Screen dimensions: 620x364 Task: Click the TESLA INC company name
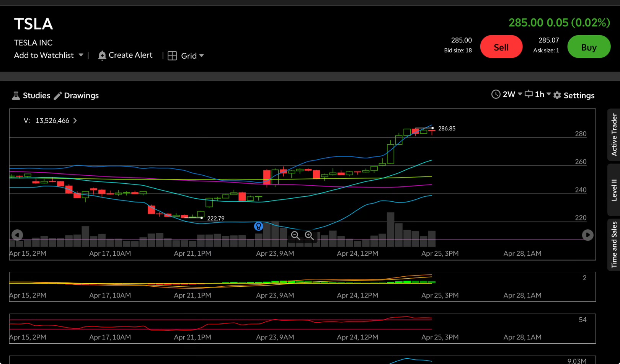click(33, 43)
